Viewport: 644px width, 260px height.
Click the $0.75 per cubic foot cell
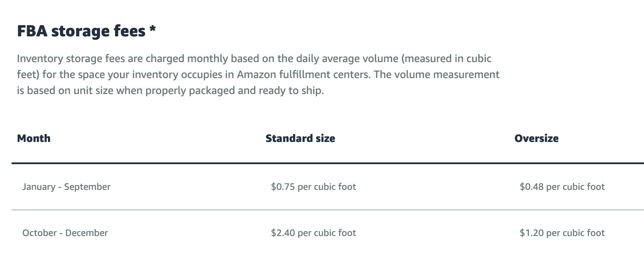coord(314,187)
